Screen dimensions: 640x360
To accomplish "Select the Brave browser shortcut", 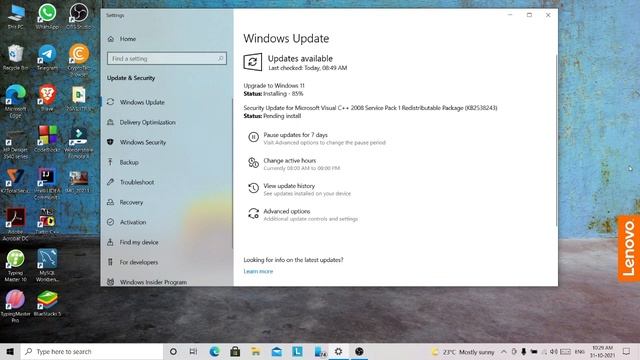I will click(x=47, y=98).
